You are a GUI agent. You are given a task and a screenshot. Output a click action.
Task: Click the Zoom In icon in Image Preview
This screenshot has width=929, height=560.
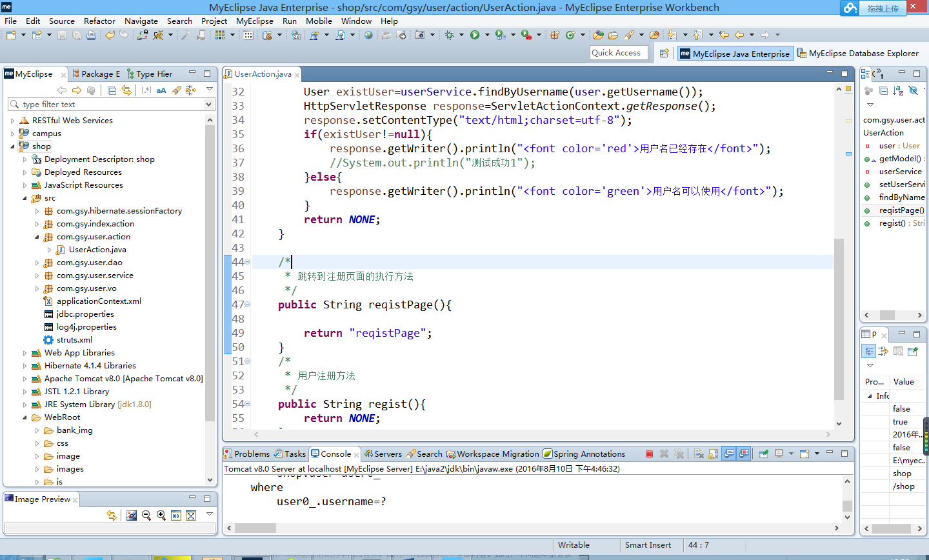click(x=161, y=515)
